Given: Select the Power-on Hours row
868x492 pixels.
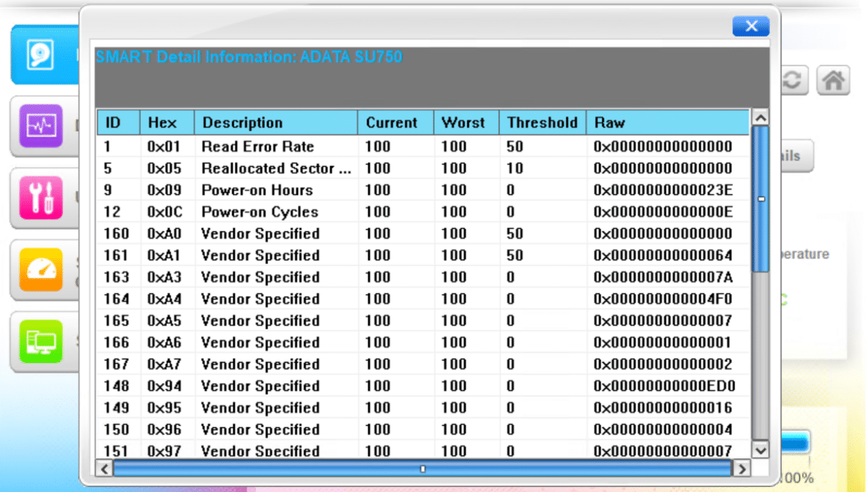Looking at the screenshot, I should [424, 191].
